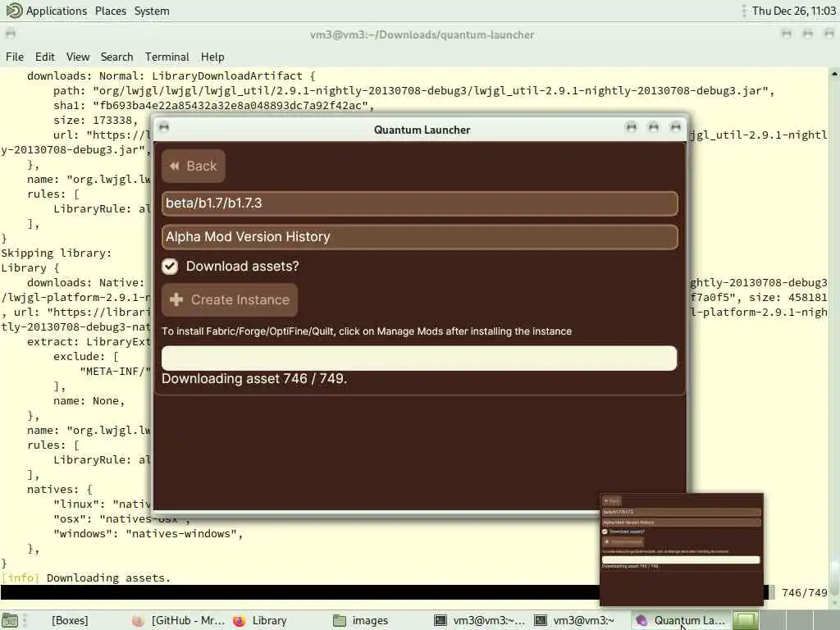Switch to the [Boxes] taskbar item
The width and height of the screenshot is (840, 630).
click(70, 620)
